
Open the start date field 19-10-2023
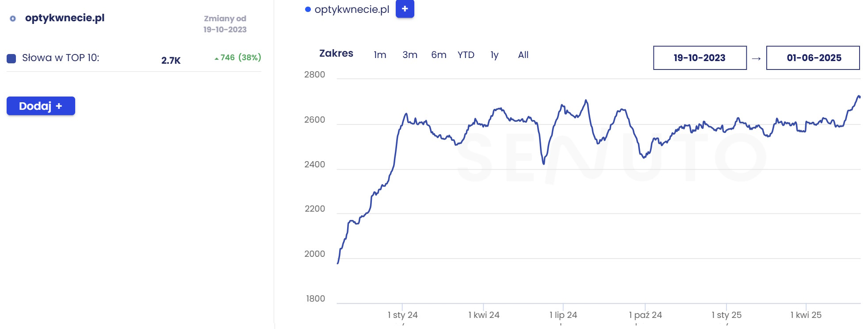(700, 58)
